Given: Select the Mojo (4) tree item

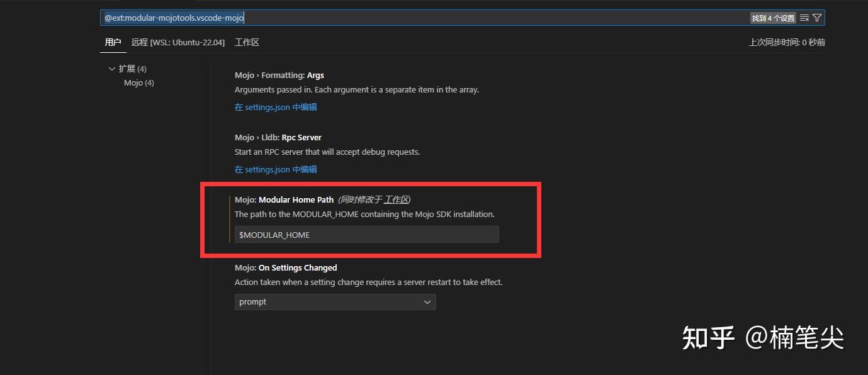Looking at the screenshot, I should click(138, 82).
